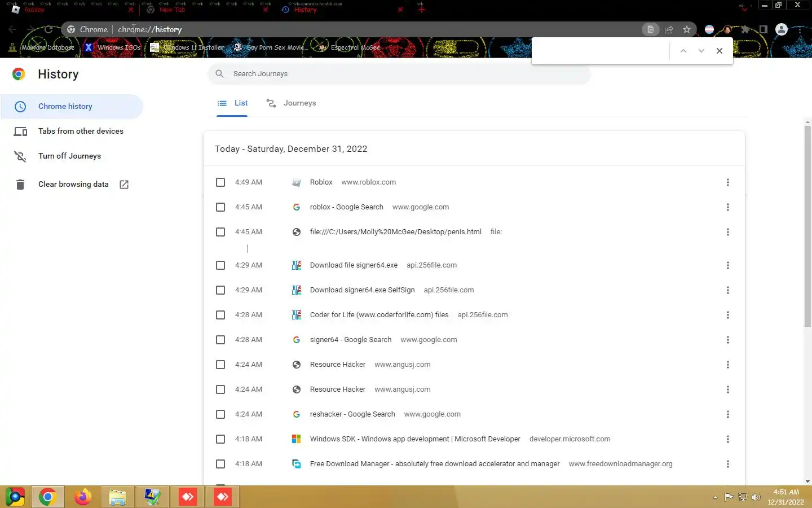Open the Free Download Manager history link

pos(435,464)
